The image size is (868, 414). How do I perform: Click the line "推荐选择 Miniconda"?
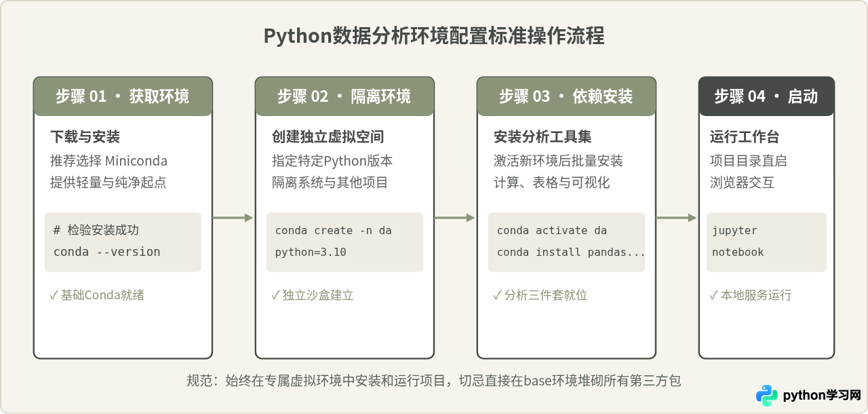[108, 161]
